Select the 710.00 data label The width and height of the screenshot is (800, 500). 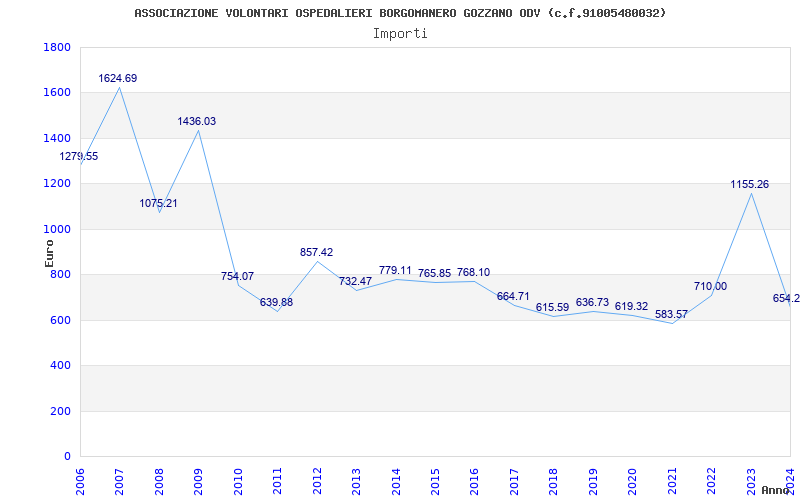pos(710,286)
